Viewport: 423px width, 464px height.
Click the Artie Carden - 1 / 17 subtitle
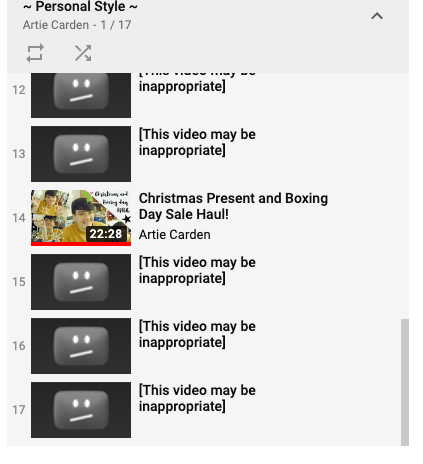coord(77,25)
